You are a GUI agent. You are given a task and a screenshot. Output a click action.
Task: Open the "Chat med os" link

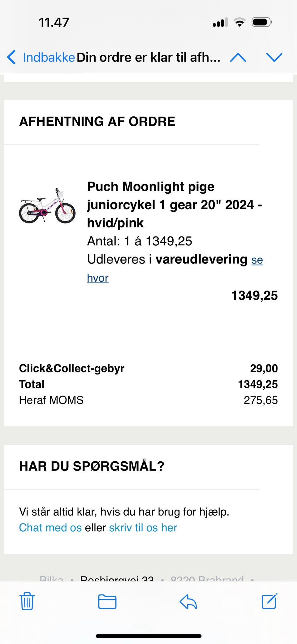point(50,528)
